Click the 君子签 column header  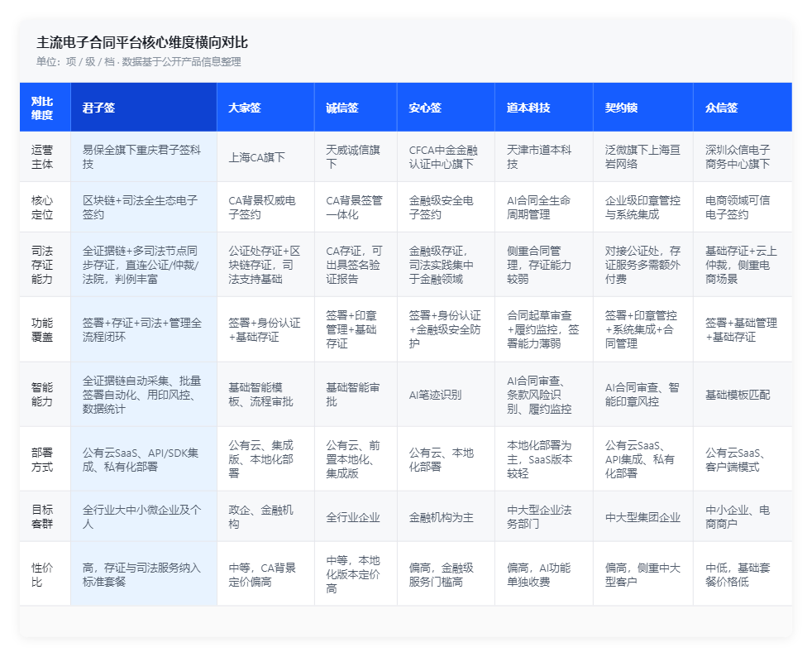pos(143,108)
